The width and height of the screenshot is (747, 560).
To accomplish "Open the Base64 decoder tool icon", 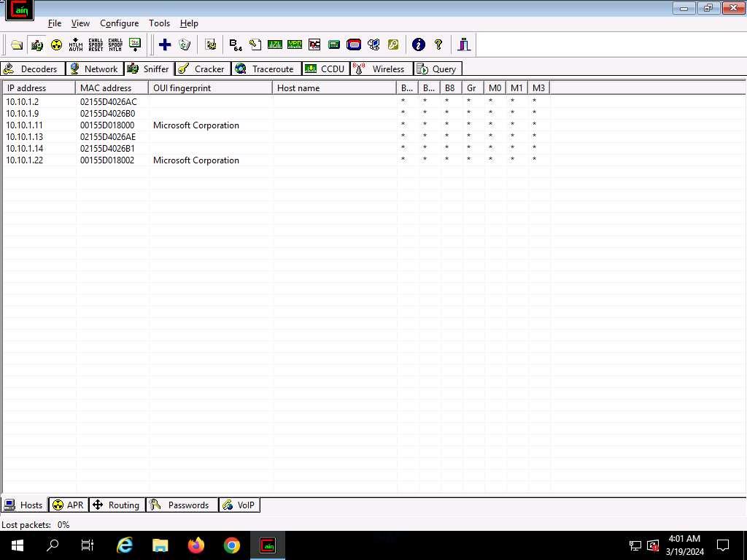I will point(235,45).
